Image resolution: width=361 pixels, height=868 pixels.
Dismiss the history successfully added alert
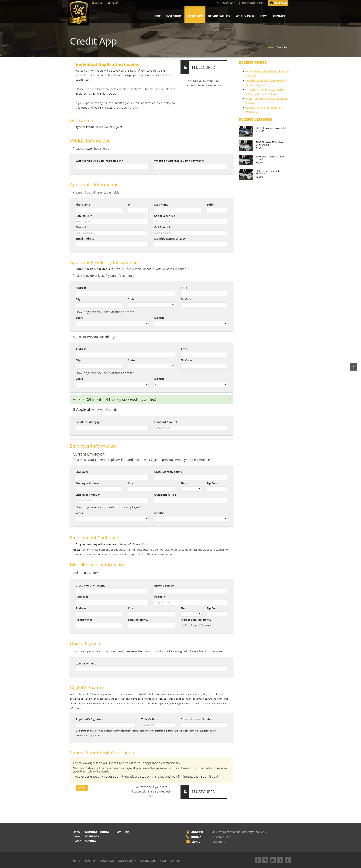pos(229,399)
